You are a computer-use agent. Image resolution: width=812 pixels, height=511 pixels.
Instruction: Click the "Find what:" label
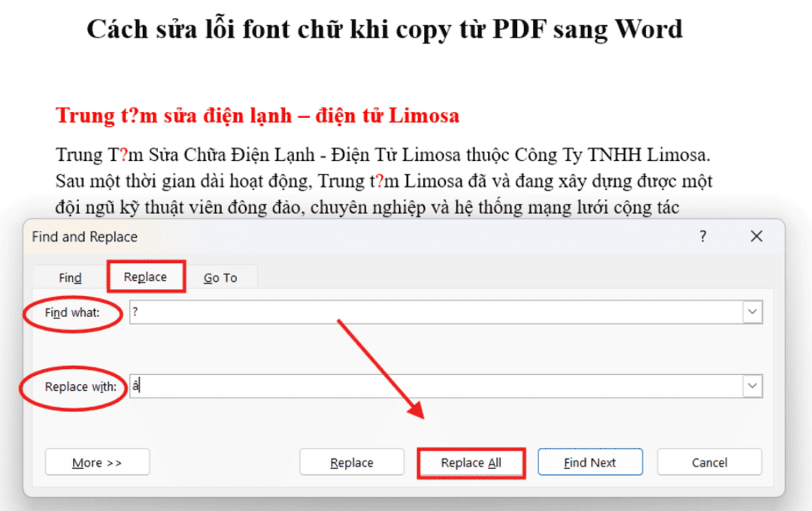[x=72, y=313]
